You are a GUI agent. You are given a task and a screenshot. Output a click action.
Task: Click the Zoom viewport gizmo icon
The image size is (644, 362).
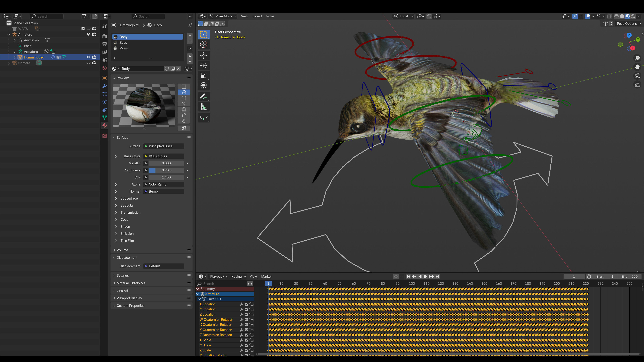(x=637, y=58)
